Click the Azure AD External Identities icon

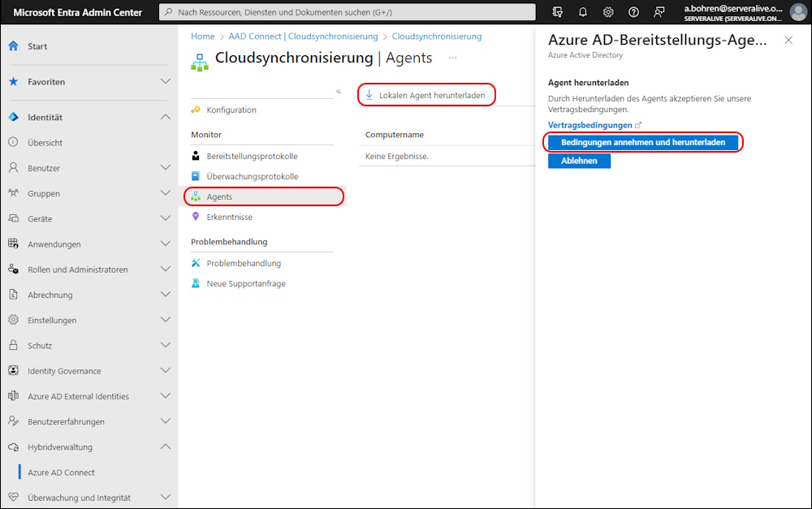[x=14, y=395]
